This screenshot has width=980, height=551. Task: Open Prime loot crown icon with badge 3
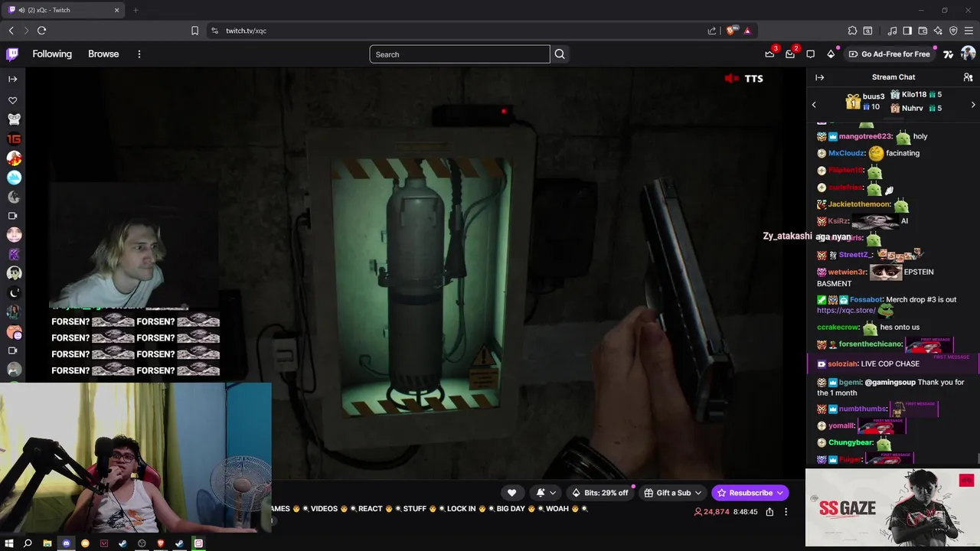[769, 54]
